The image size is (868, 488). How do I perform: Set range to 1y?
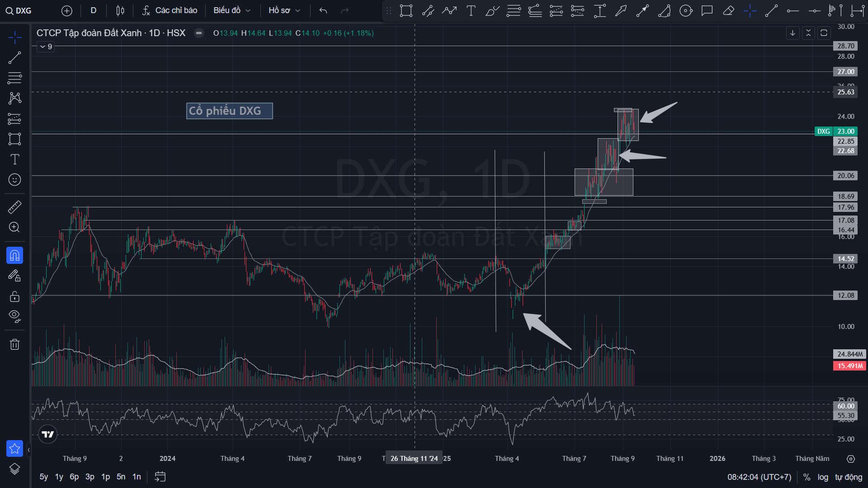59,477
